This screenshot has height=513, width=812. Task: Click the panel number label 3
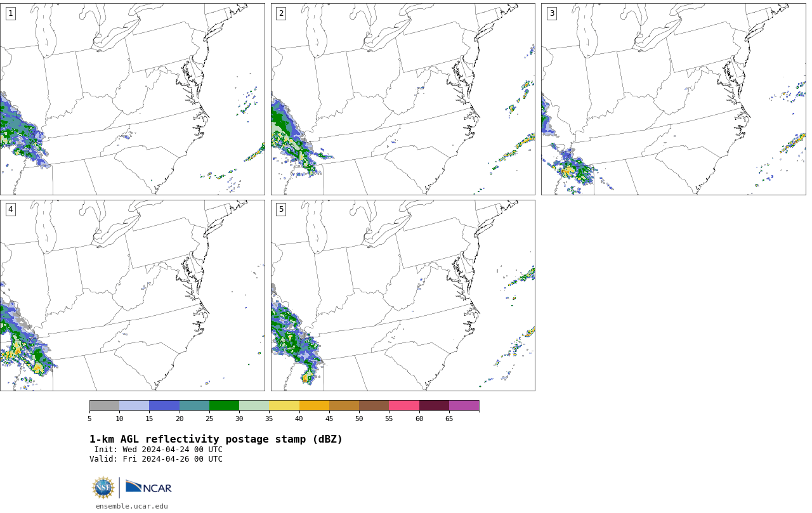pos(551,13)
